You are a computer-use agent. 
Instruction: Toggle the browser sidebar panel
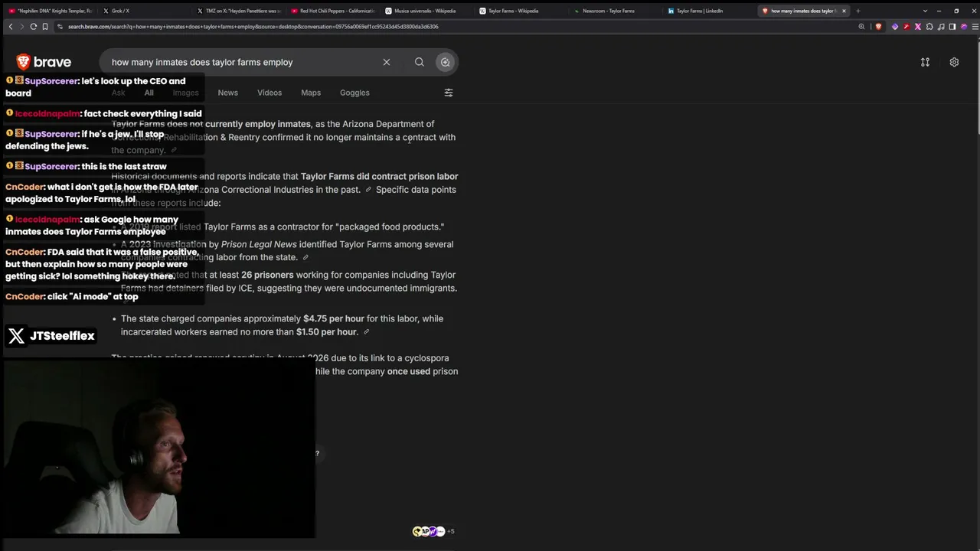[952, 27]
